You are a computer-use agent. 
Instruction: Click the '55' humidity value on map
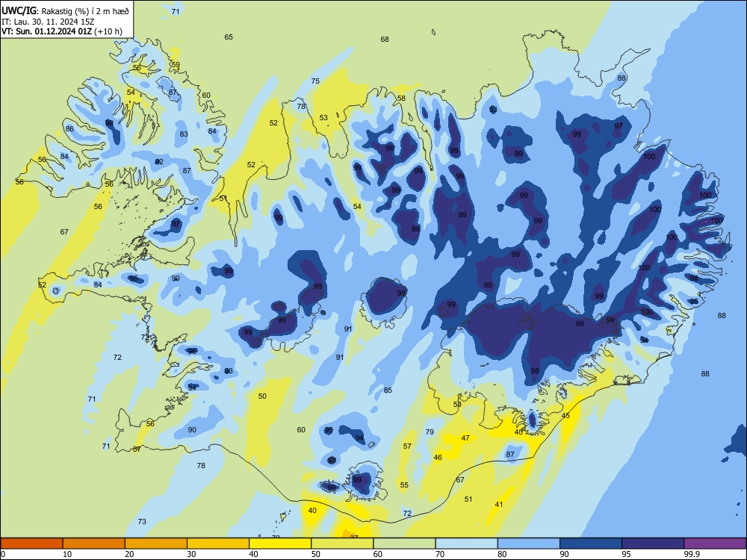pos(404,485)
